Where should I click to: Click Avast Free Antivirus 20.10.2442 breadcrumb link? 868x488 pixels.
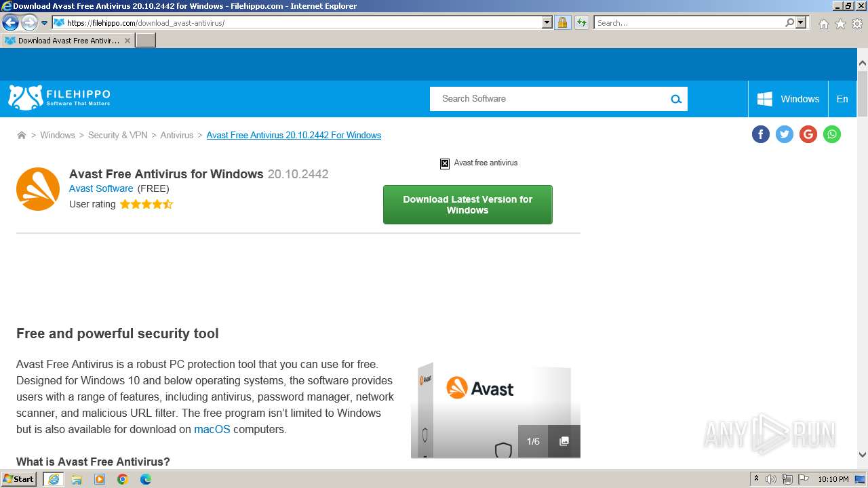[294, 136]
